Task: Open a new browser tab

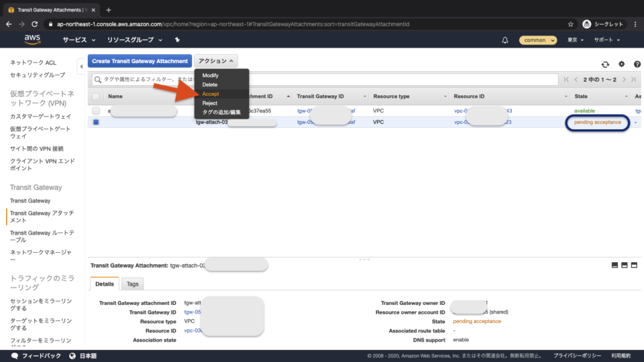Action: [109, 10]
